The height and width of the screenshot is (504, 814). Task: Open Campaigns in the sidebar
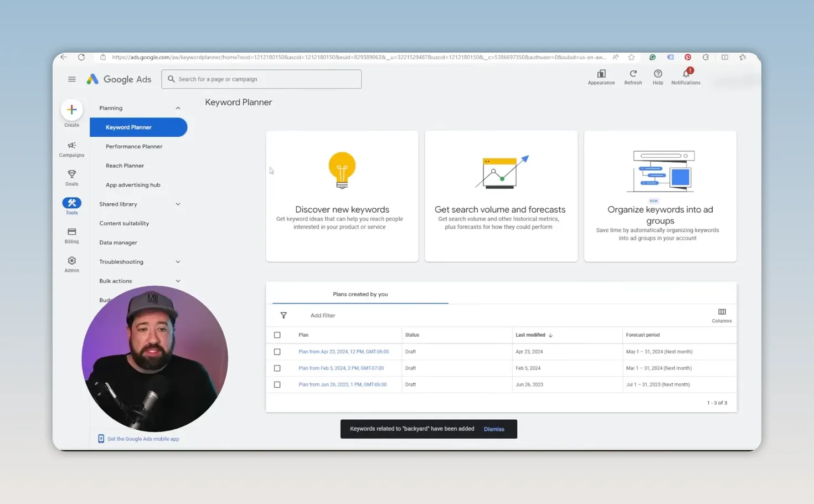pyautogui.click(x=71, y=149)
